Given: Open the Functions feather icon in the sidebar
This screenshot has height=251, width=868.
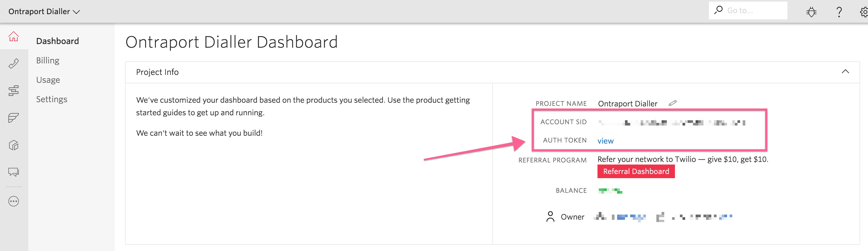Looking at the screenshot, I should pos(14,118).
